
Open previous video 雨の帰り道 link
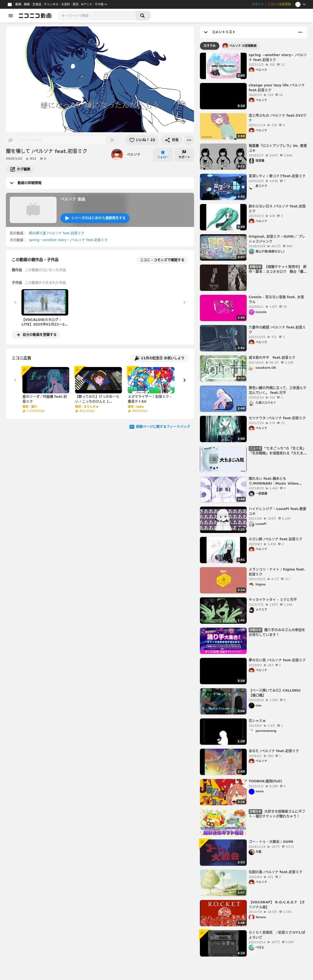57,233
